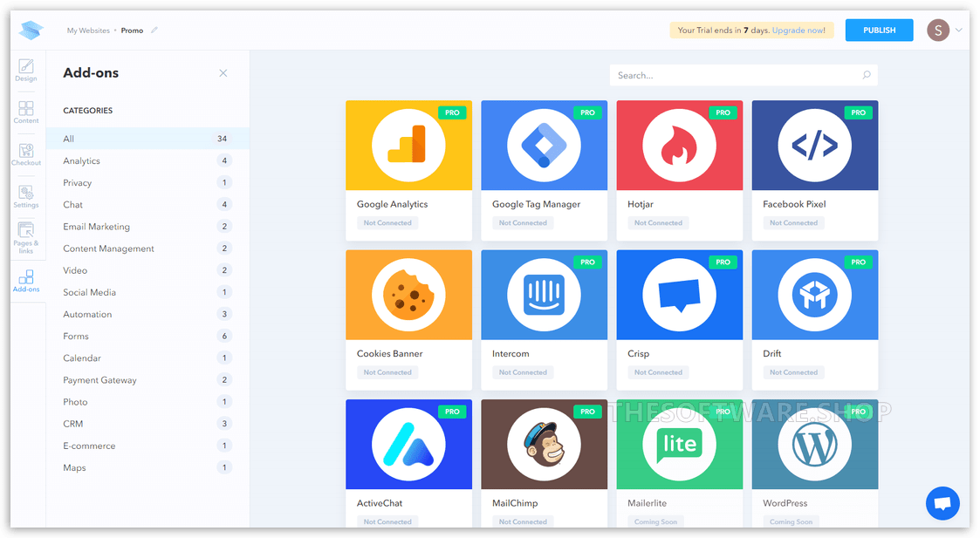Click the Drift add-on icon
Screen dimensions: 980x538
pos(815,295)
